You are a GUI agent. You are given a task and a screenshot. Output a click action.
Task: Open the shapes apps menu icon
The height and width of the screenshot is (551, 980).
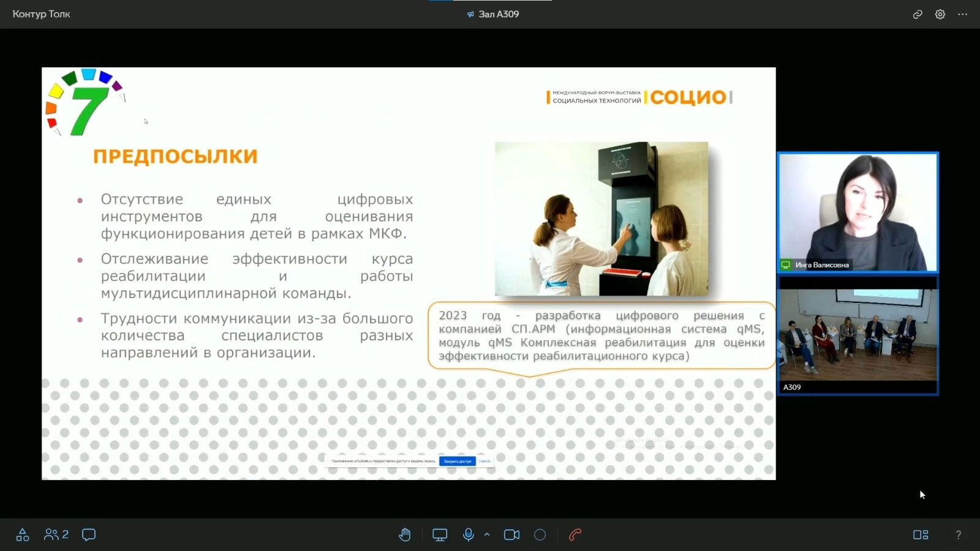(x=23, y=534)
